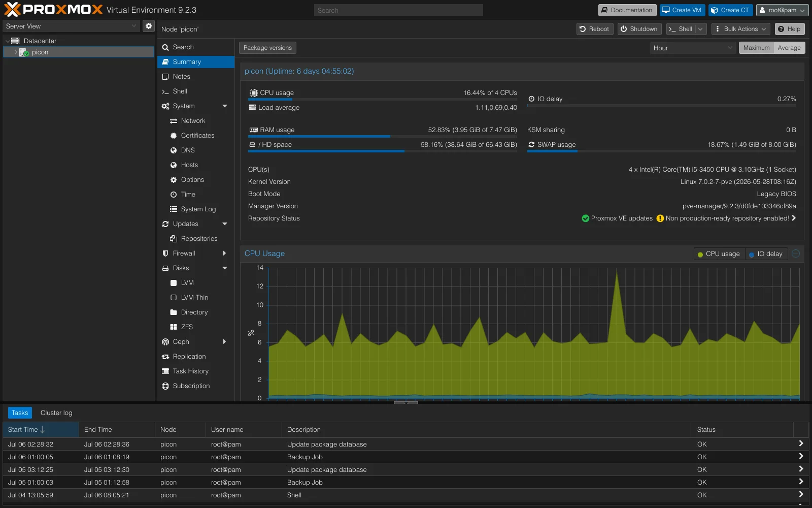Click the LVM square icon

pyautogui.click(x=174, y=283)
